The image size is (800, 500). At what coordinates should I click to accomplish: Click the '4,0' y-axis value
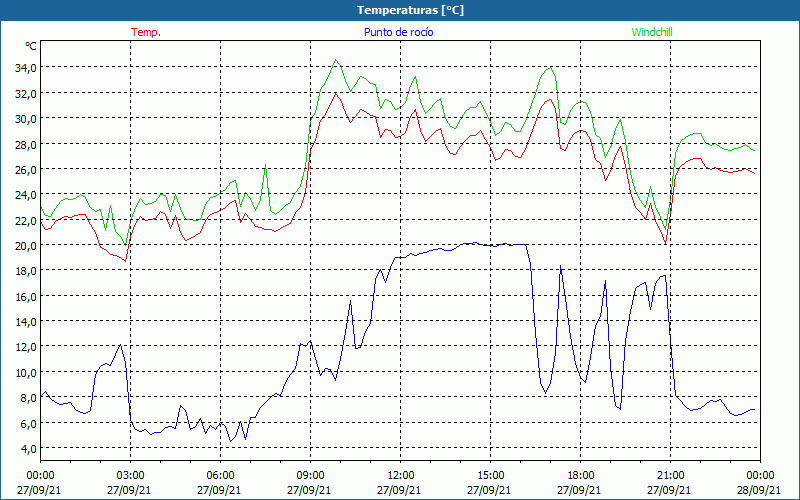click(28, 448)
